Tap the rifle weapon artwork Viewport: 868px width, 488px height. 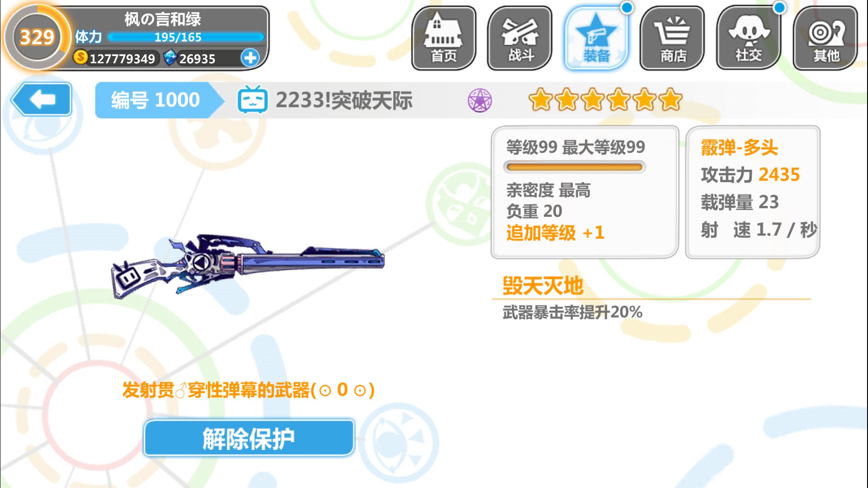point(248,265)
